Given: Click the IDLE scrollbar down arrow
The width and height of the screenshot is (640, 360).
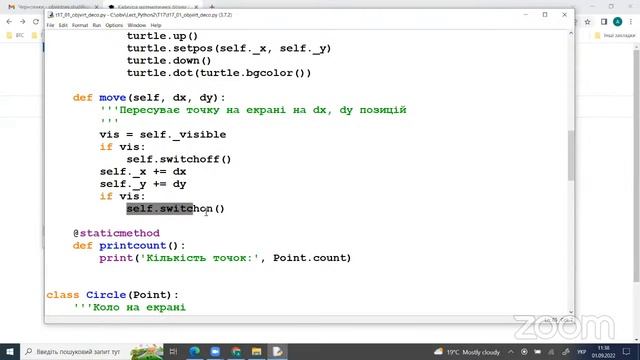Looking at the screenshot, I should pos(571,312).
